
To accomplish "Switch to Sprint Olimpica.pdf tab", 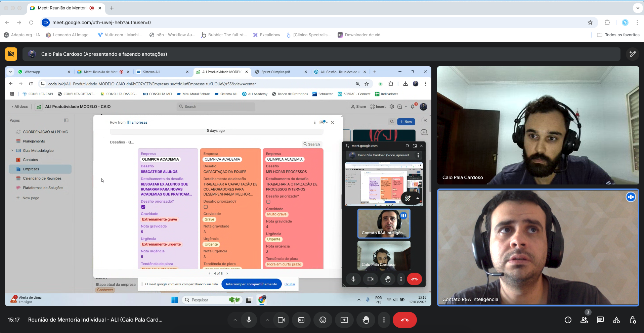I will pos(281,72).
